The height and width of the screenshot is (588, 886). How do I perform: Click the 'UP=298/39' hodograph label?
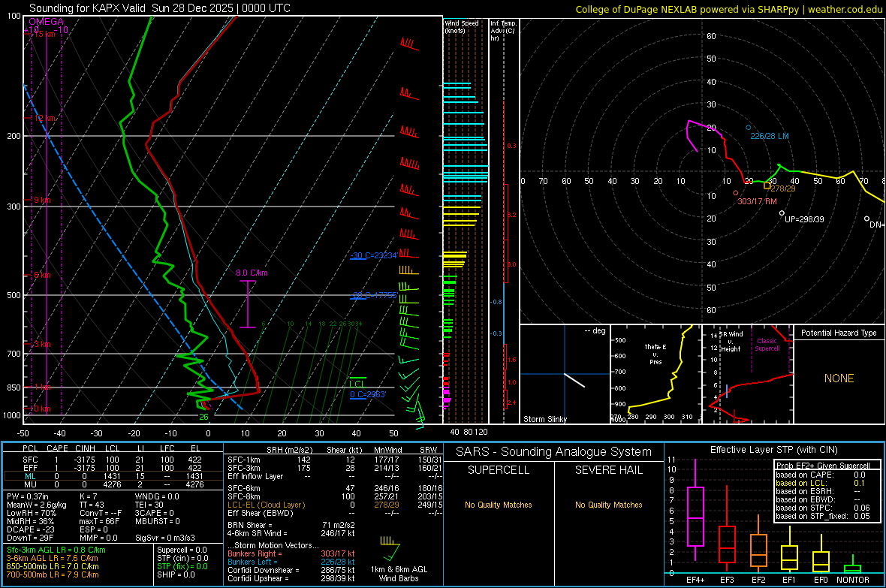[803, 219]
